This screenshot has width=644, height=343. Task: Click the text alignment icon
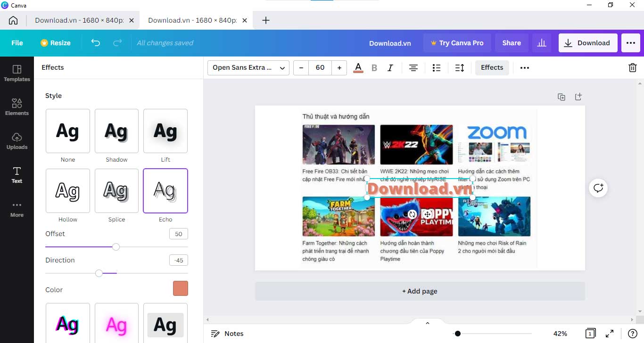tap(413, 68)
